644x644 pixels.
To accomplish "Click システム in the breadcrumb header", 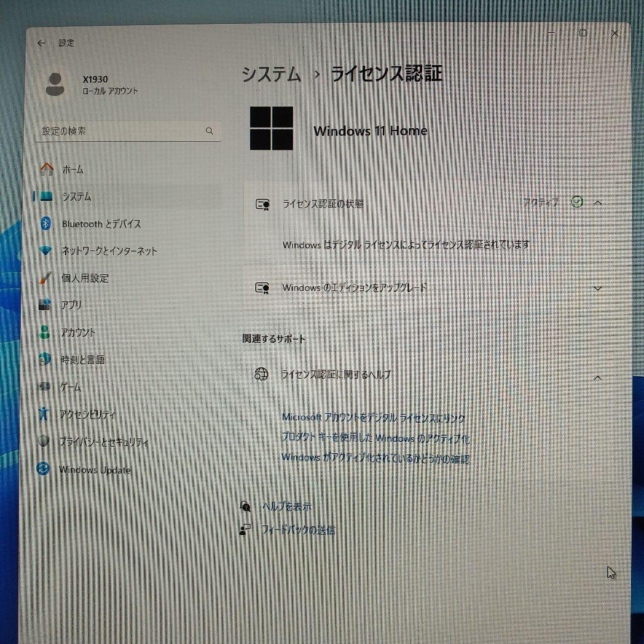I will click(x=271, y=75).
